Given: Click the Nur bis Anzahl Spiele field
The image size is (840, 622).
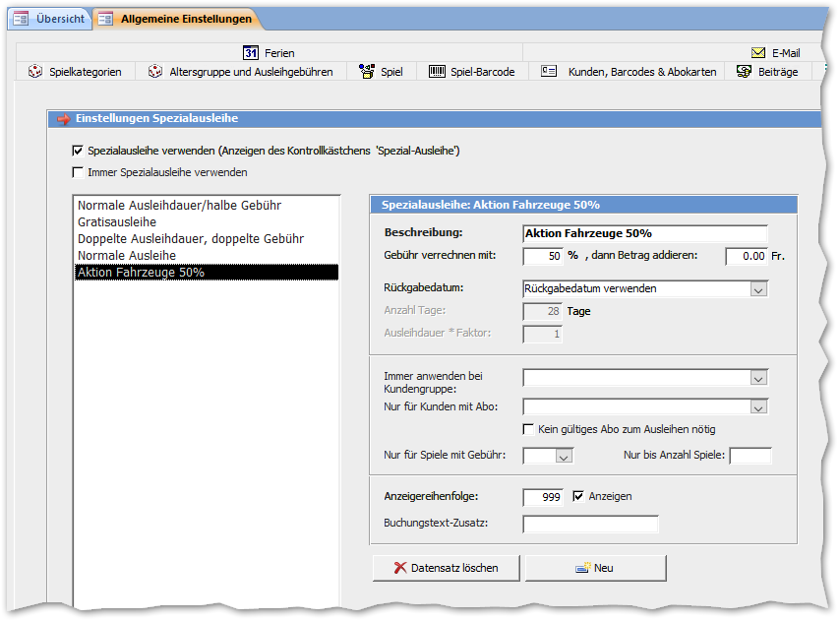Looking at the screenshot, I should pyautogui.click(x=750, y=456).
